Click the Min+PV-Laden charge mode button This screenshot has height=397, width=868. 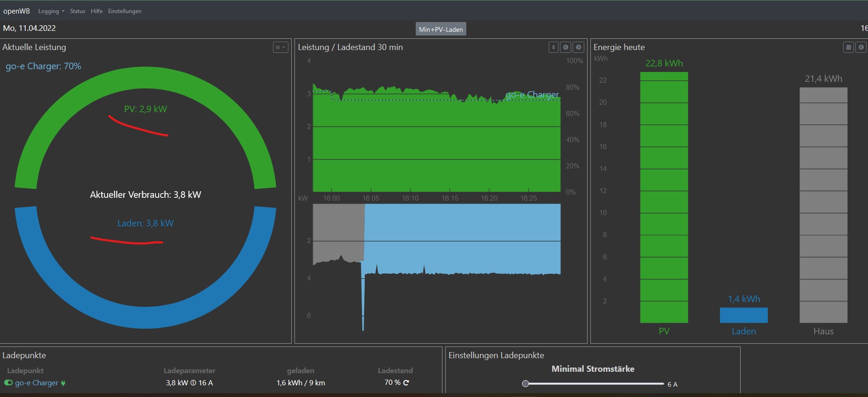pos(441,29)
